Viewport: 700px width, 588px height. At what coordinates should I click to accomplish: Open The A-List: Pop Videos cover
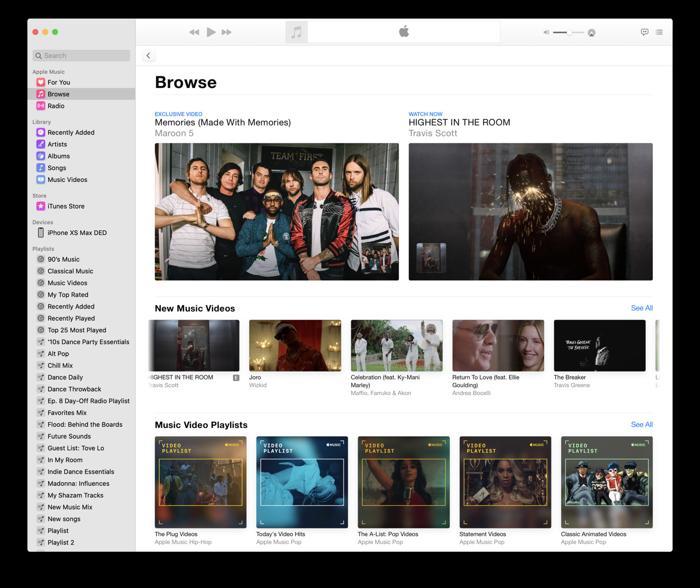[x=404, y=482]
